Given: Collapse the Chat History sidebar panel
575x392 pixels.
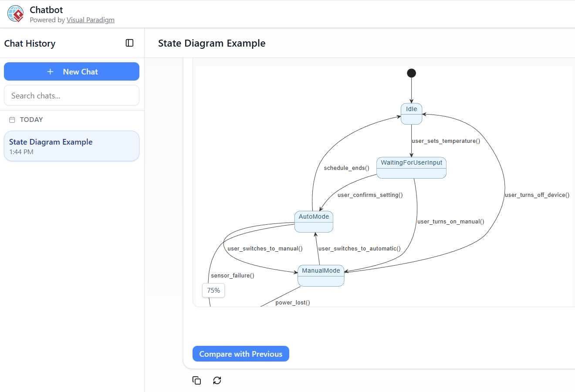Looking at the screenshot, I should pos(129,43).
